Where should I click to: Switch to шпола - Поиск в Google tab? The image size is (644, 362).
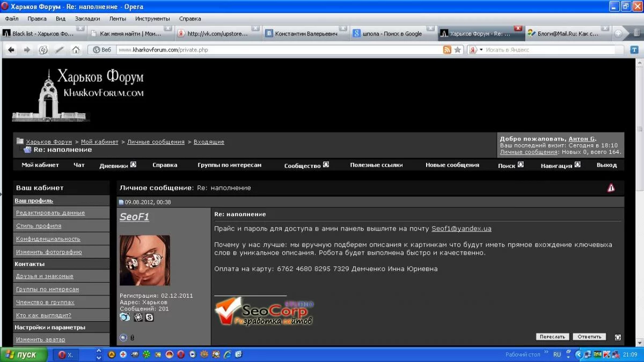392,33
